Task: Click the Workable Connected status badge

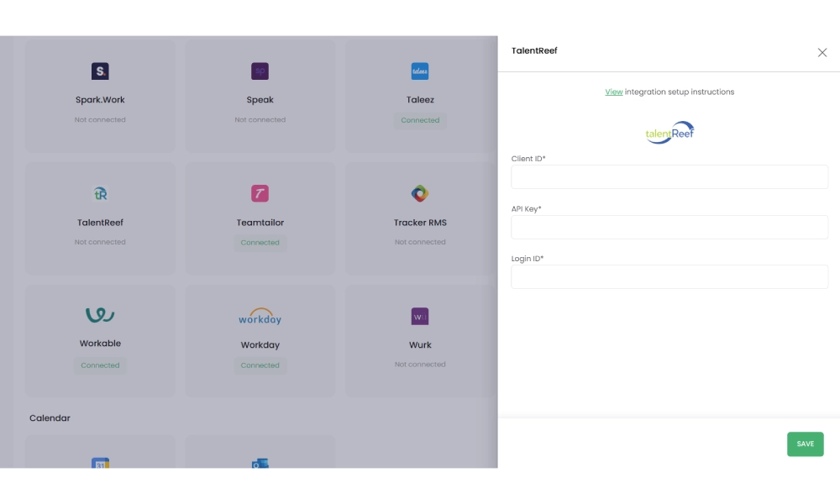Action: tap(100, 365)
